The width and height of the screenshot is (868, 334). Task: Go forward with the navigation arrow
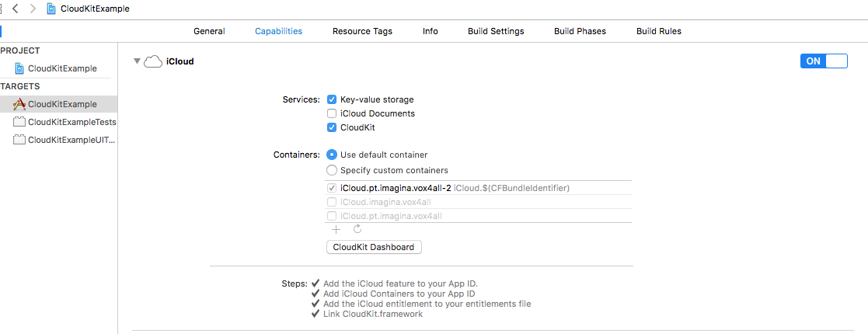tap(32, 9)
